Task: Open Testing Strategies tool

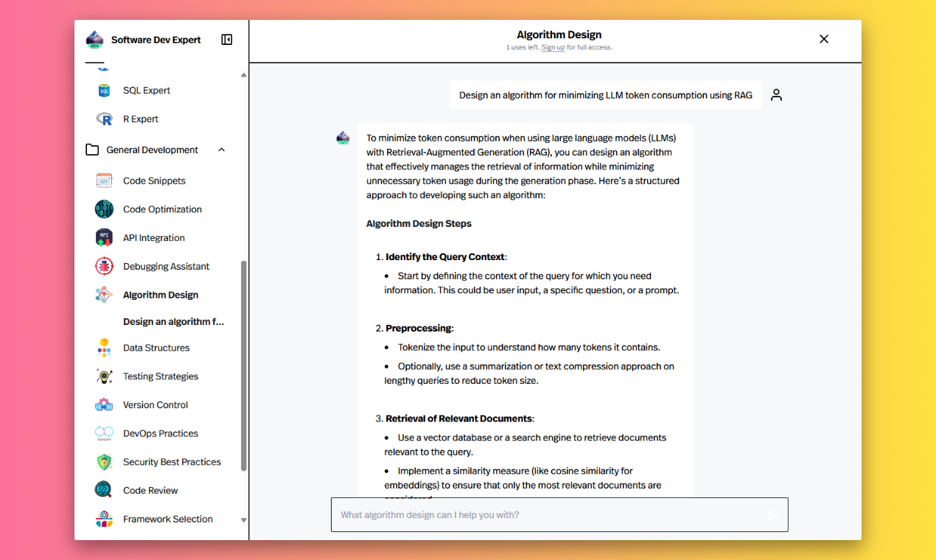Action: [161, 377]
